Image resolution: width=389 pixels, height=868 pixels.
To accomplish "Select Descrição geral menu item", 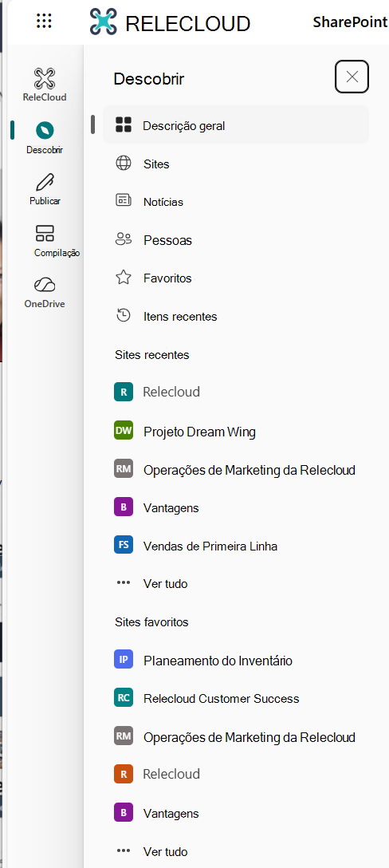I will point(236,125).
